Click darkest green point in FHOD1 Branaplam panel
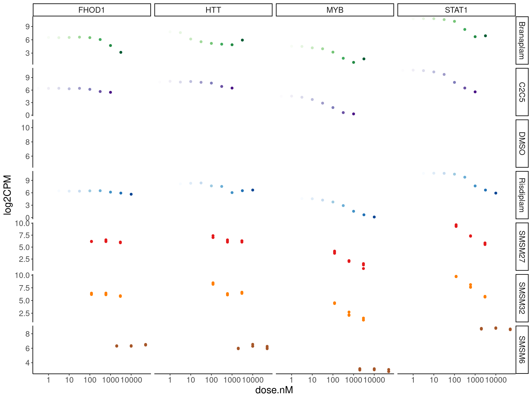 coord(121,52)
